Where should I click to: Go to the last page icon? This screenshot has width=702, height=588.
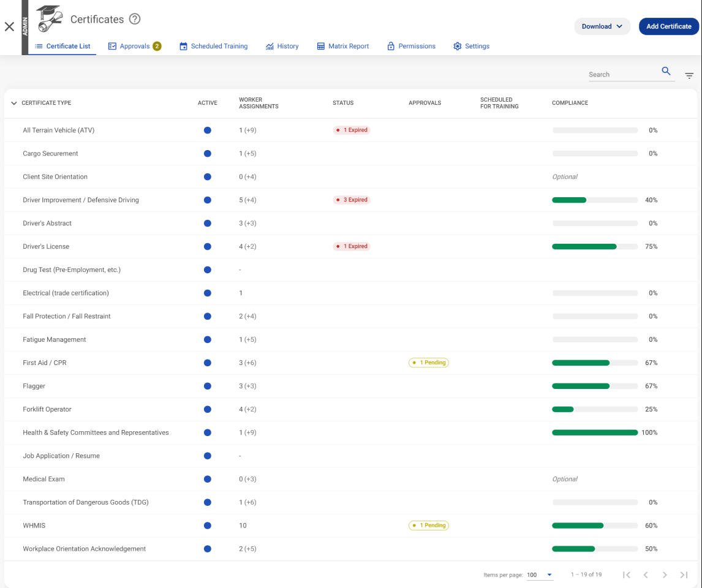(x=684, y=575)
